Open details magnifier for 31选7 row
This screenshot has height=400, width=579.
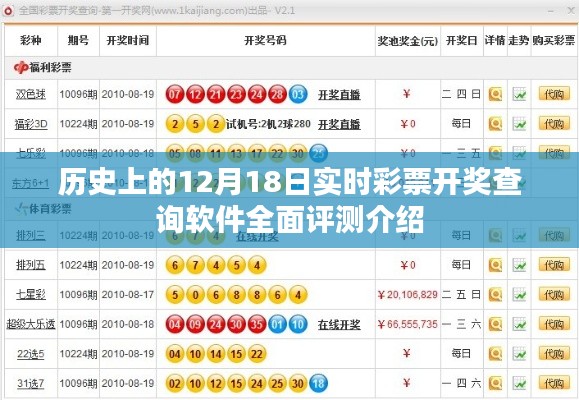(x=495, y=383)
